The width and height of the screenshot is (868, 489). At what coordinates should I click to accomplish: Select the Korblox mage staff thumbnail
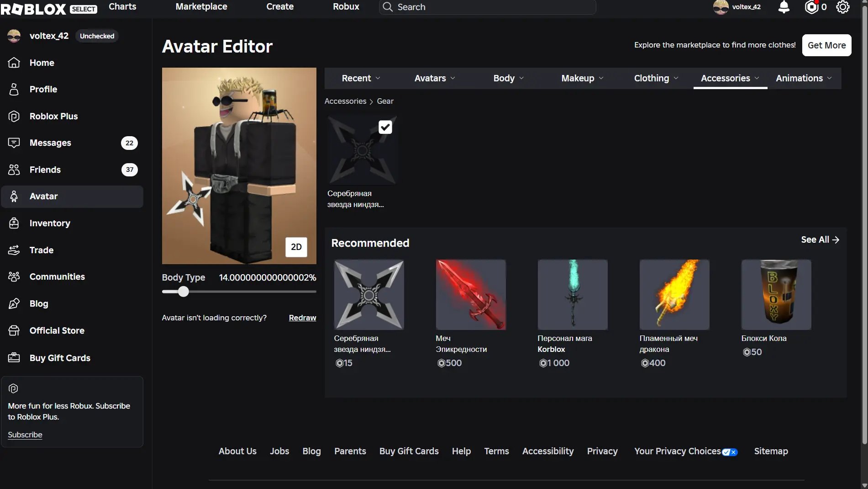[x=573, y=295]
